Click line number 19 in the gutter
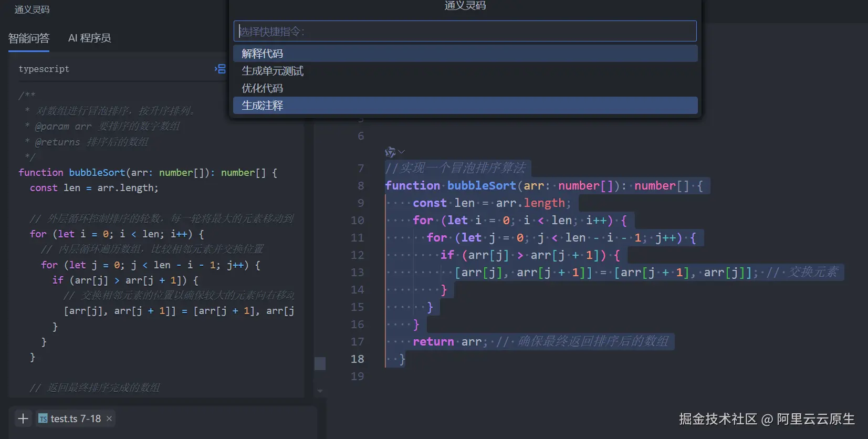This screenshot has width=868, height=439. [358, 376]
